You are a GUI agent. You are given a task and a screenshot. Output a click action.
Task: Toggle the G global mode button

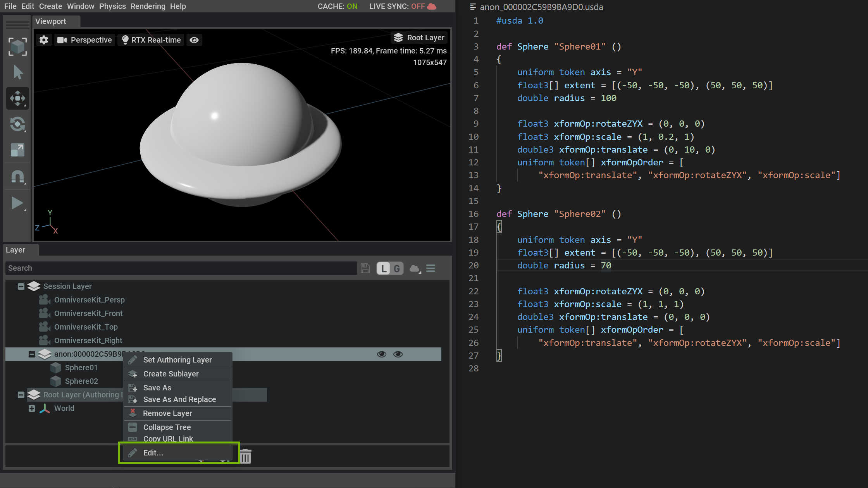(x=397, y=268)
